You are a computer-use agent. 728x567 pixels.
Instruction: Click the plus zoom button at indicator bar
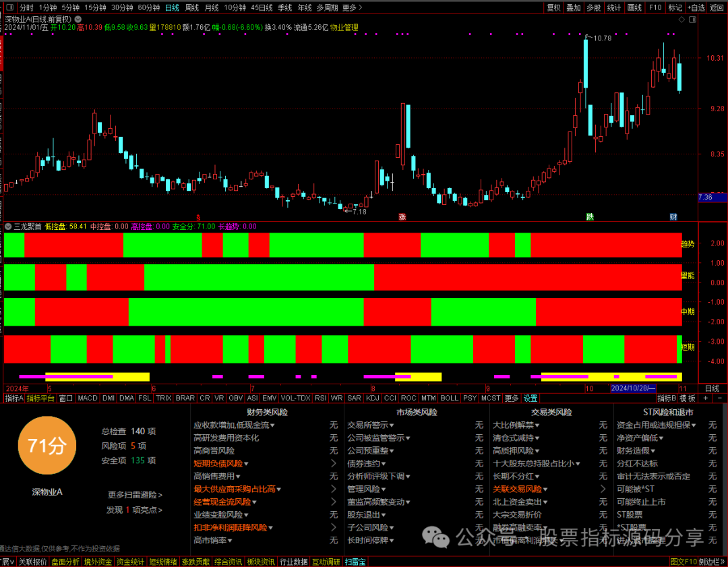point(706,398)
